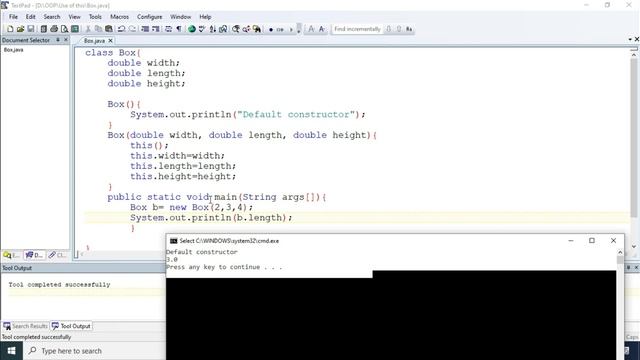640x360 pixels.
Task: Open the Compare Files tool
Action: coord(223,29)
